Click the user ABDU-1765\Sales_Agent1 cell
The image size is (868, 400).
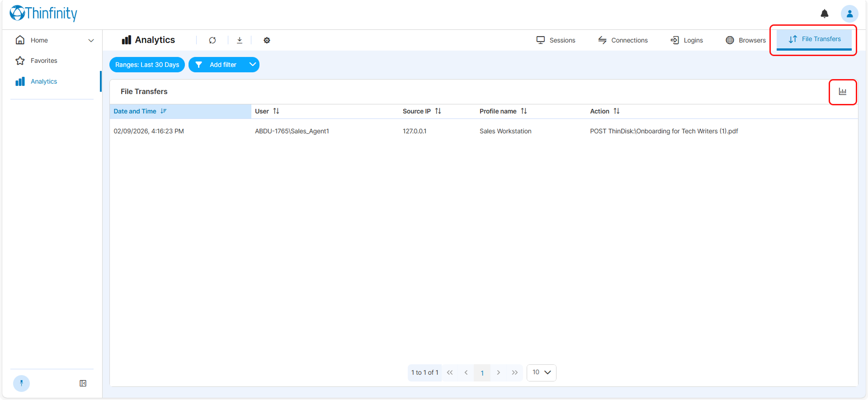point(292,131)
